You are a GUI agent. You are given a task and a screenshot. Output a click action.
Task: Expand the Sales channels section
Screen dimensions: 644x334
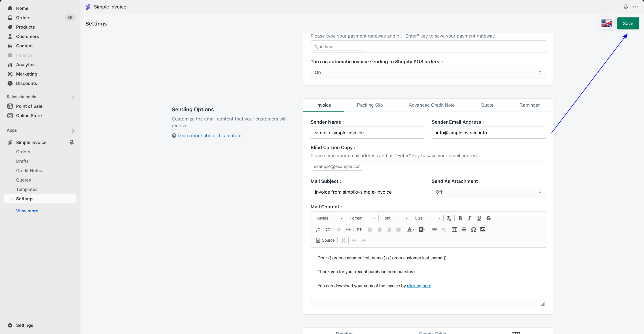tap(73, 97)
